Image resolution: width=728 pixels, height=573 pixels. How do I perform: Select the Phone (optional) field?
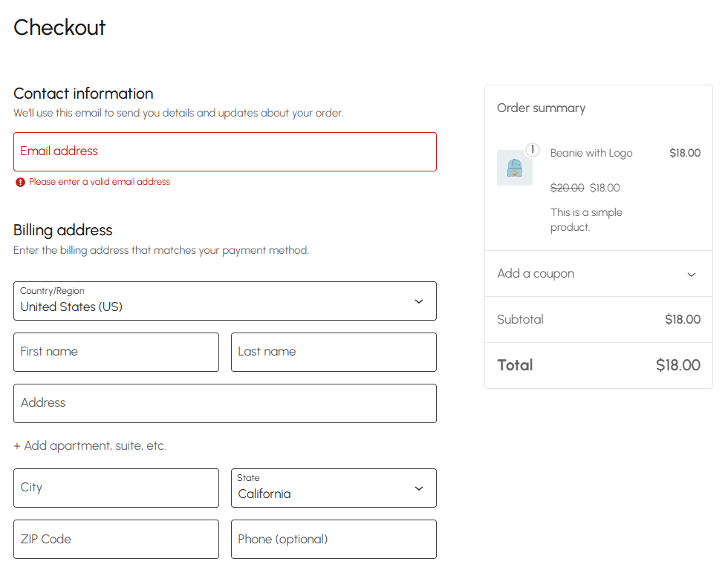coord(334,539)
